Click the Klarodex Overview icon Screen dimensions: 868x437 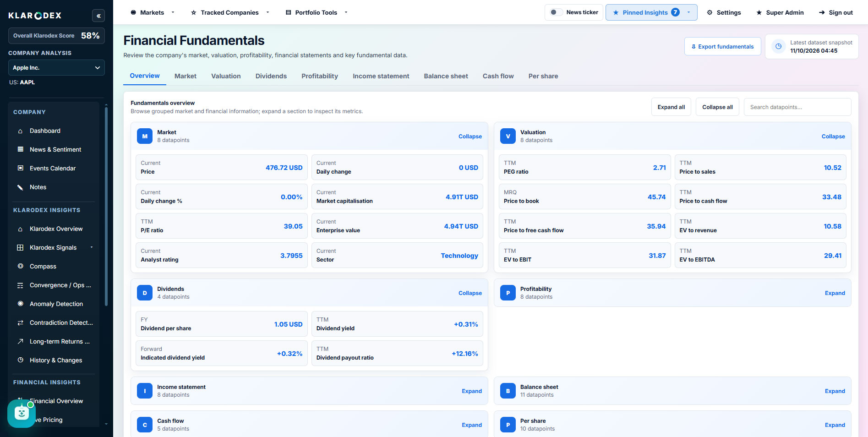[x=20, y=229]
